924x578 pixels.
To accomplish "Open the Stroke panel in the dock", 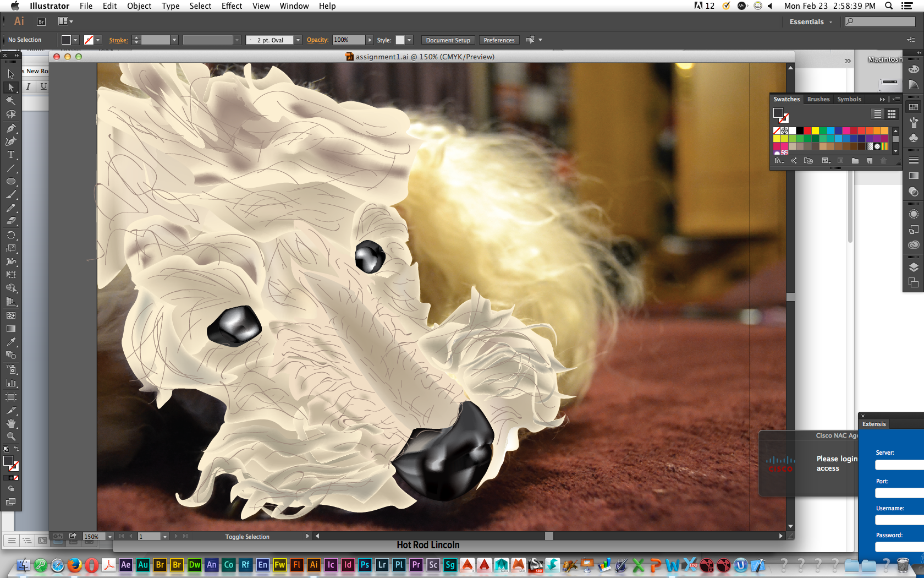I will 914,160.
